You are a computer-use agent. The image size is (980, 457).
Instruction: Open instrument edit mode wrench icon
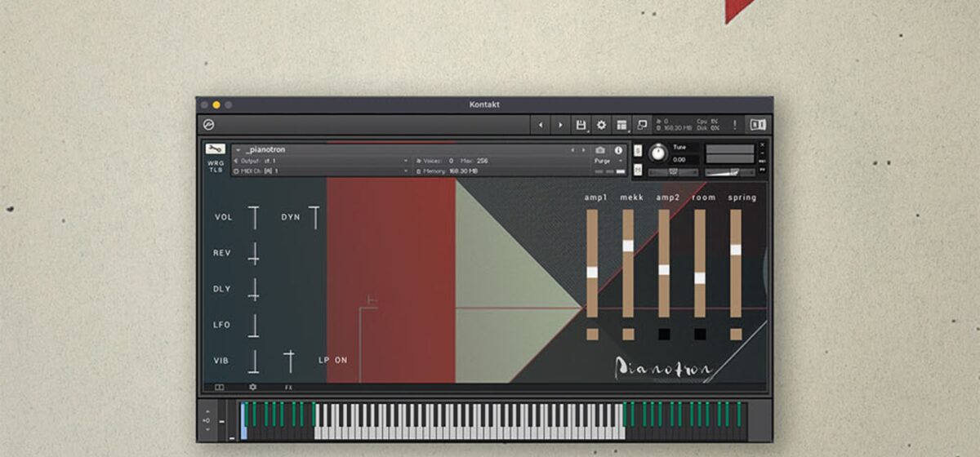216,149
